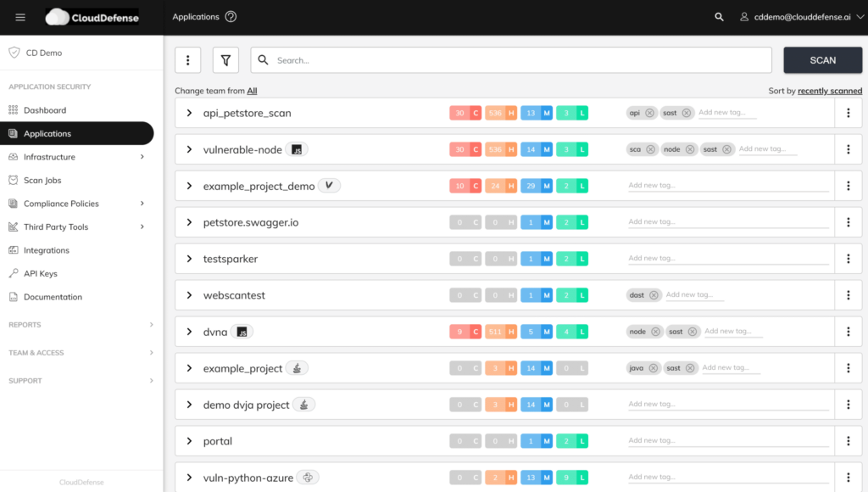Open the cddemo@clouddefense.ai account dropdown

tap(802, 17)
